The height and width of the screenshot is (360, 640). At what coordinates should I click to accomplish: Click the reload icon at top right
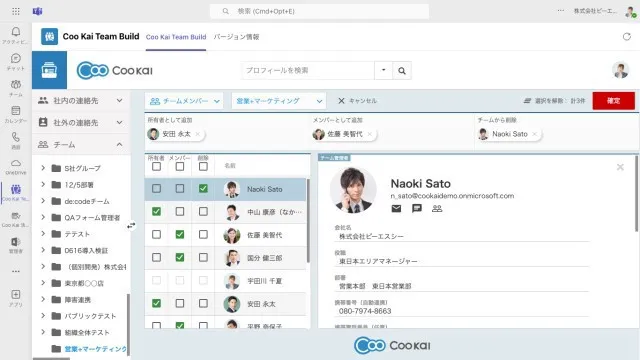pyautogui.click(x=627, y=37)
